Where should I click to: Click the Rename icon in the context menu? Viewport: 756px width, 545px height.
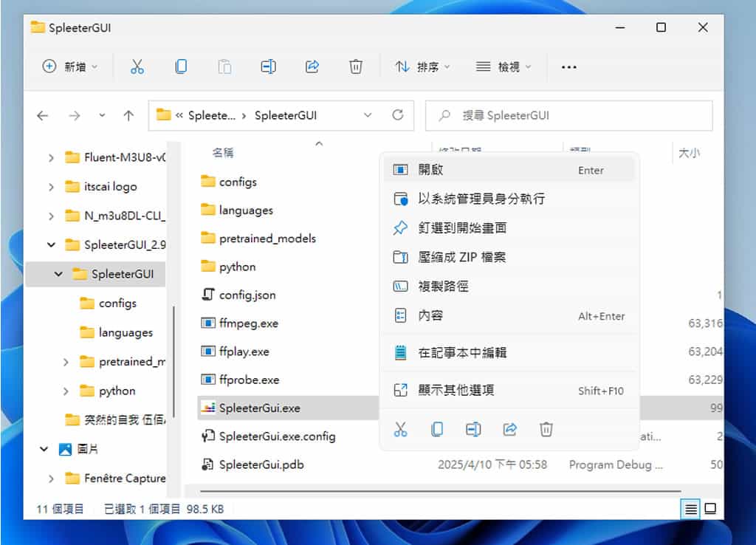point(473,429)
